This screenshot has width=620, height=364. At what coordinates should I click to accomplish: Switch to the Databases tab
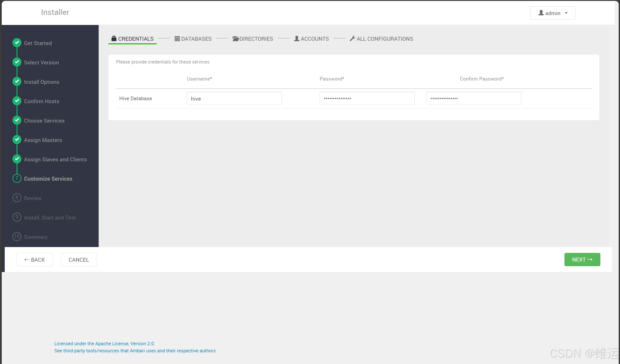196,39
